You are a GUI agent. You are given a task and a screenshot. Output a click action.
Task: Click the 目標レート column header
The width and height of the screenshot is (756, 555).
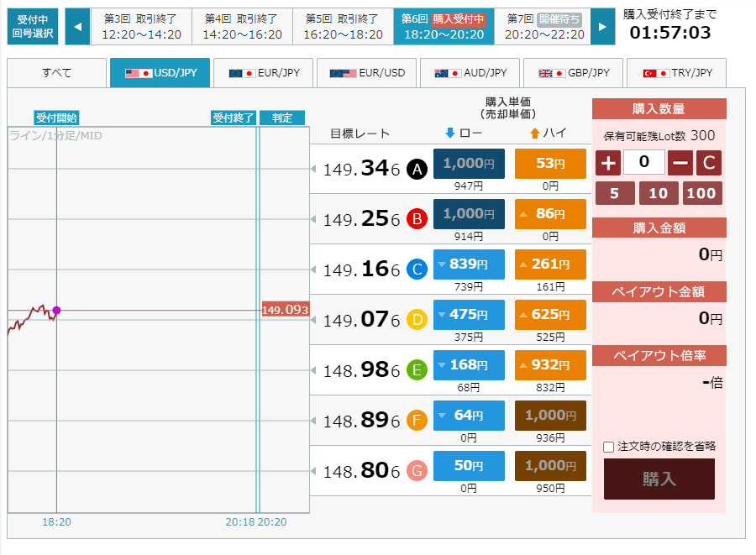360,134
